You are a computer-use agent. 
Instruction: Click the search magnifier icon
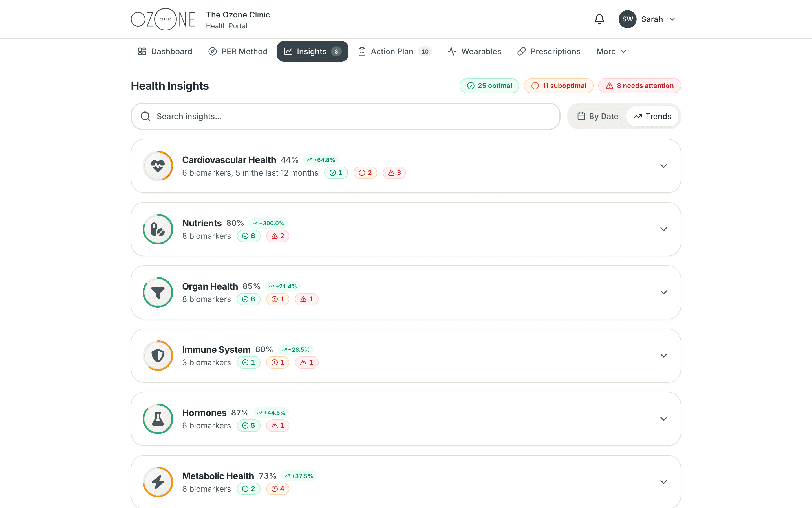(x=145, y=116)
